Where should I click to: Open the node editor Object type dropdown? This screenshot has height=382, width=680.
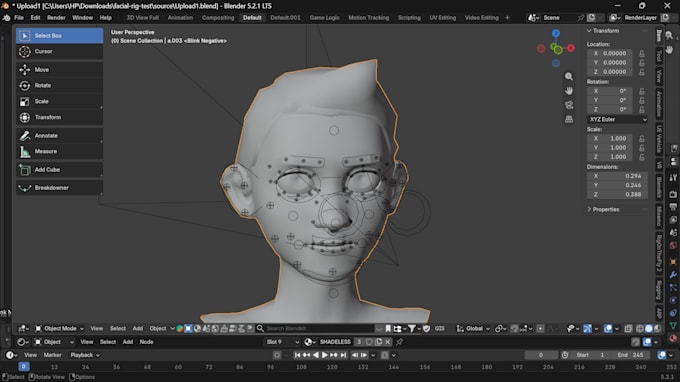pyautogui.click(x=54, y=342)
